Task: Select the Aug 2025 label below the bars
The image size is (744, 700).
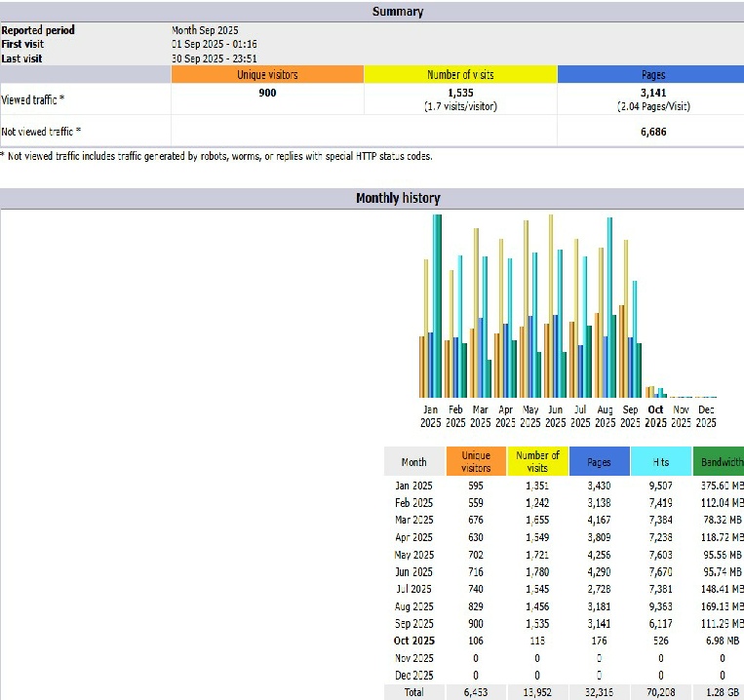Action: [605, 416]
